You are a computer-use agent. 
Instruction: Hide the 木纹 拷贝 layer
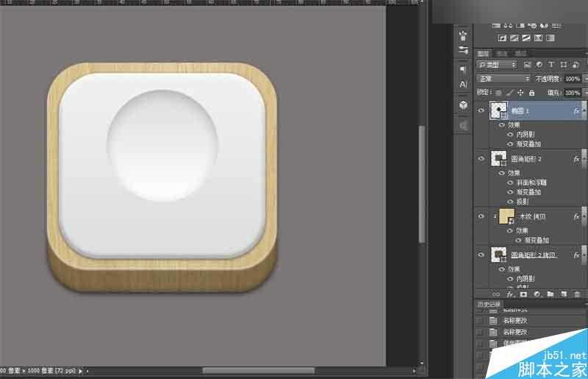click(x=481, y=216)
